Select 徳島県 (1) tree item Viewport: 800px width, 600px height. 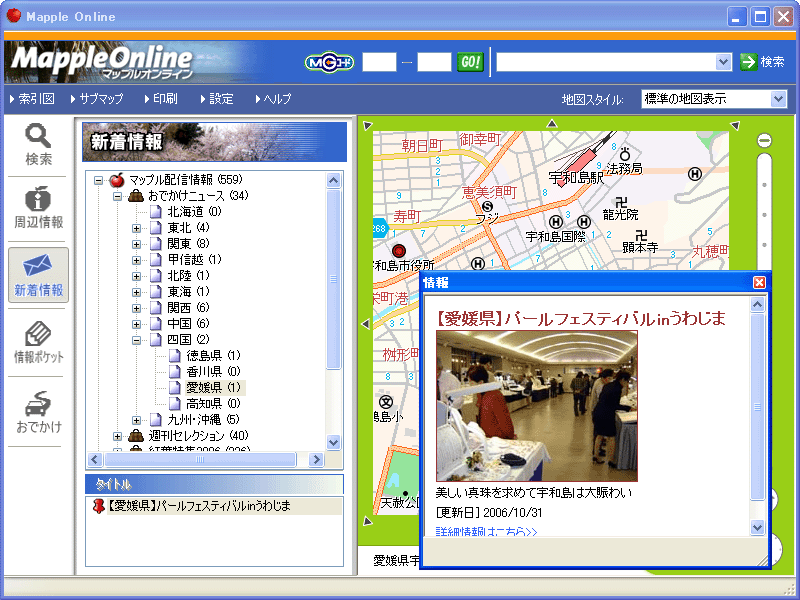pos(213,356)
